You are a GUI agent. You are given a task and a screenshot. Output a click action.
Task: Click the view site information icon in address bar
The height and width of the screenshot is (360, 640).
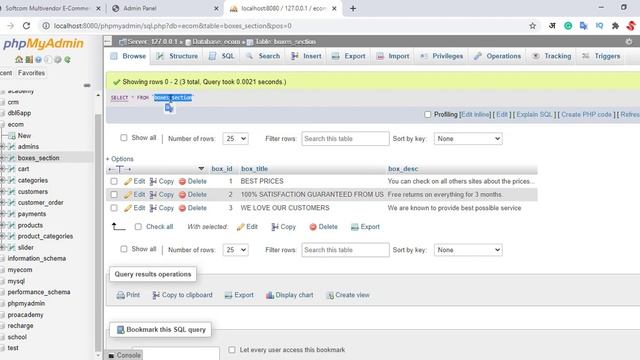pos(46,26)
